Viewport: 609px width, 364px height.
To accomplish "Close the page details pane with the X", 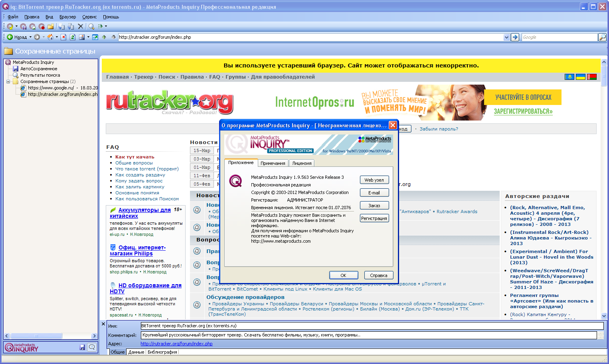I will pyautogui.click(x=103, y=324).
